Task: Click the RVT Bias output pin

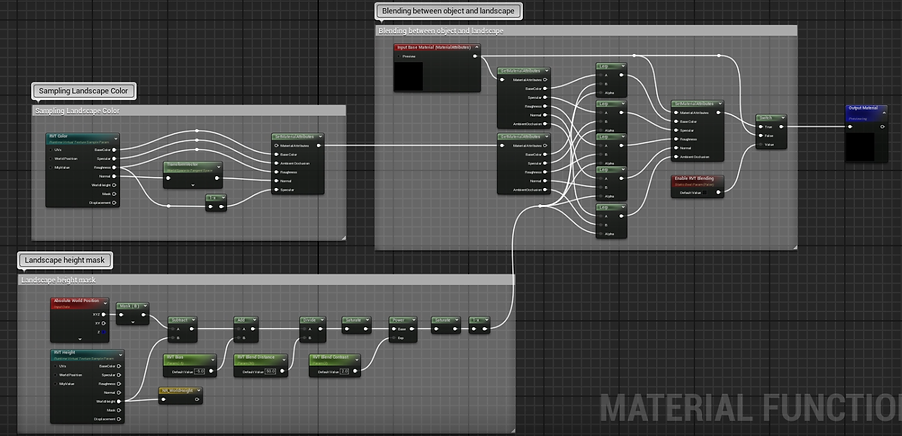Action: click(212, 372)
